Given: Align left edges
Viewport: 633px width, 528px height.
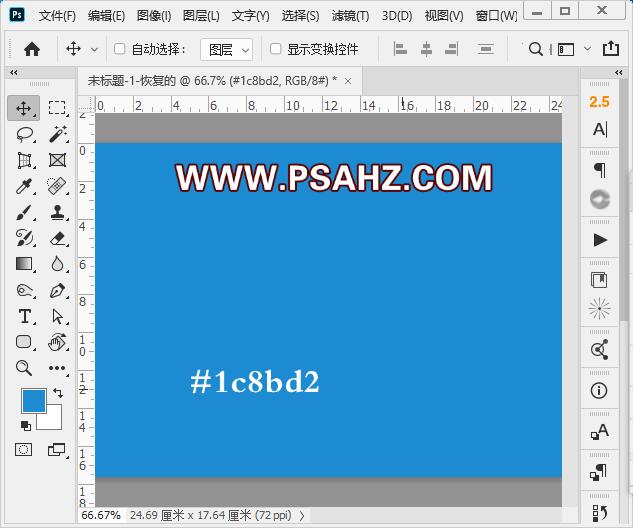Looking at the screenshot, I should coord(400,49).
